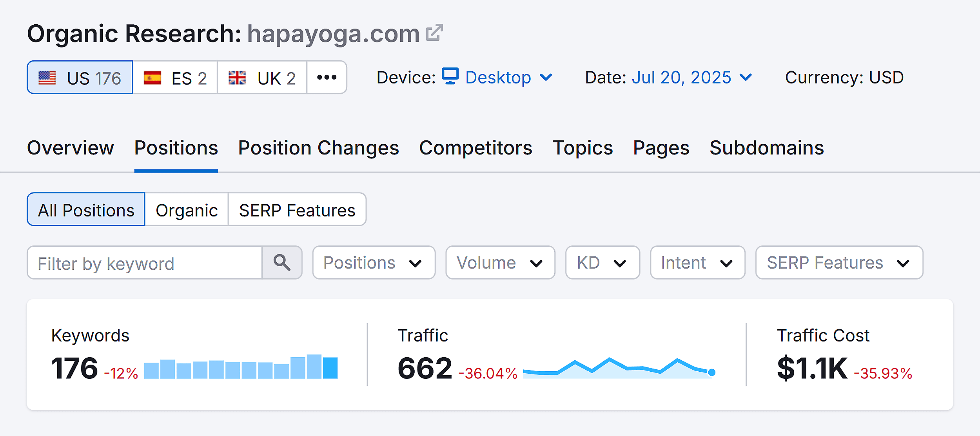Click the desktop monitor icon
980x436 pixels.
coord(450,76)
